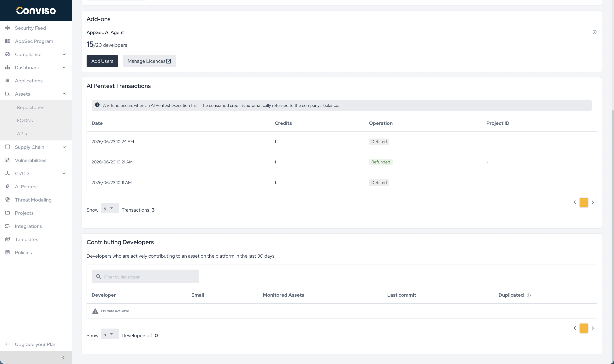This screenshot has height=364, width=614.
Task: Click the Supply Chain box icon
Action: (x=8, y=147)
